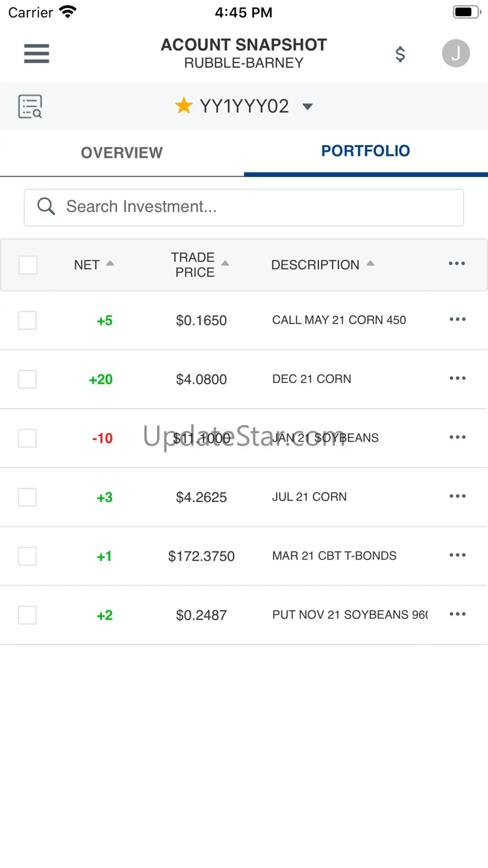This screenshot has height=868, width=488.
Task: Switch to the OVERVIEW tab
Action: 121,153
